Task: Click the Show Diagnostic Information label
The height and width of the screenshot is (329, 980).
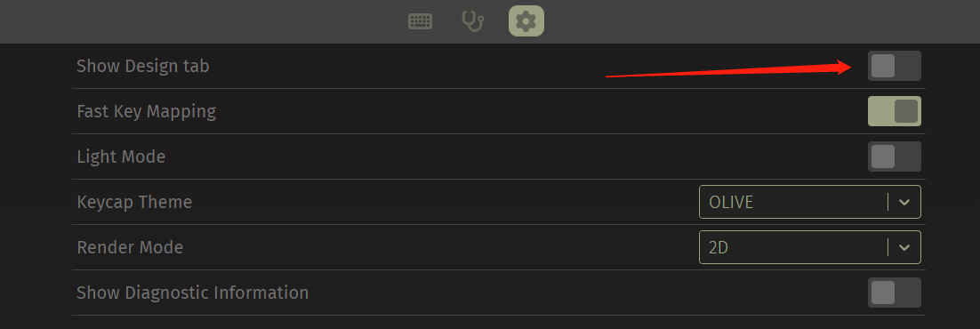Action: point(192,292)
